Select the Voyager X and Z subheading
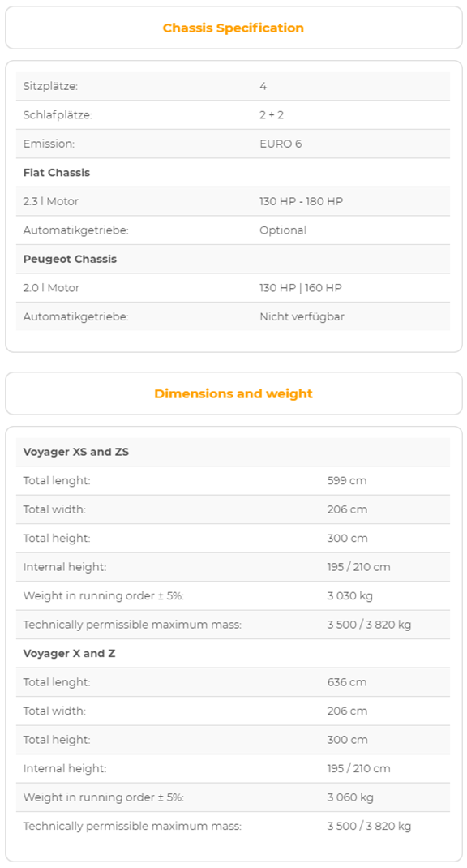The image size is (467, 868). pos(69,653)
